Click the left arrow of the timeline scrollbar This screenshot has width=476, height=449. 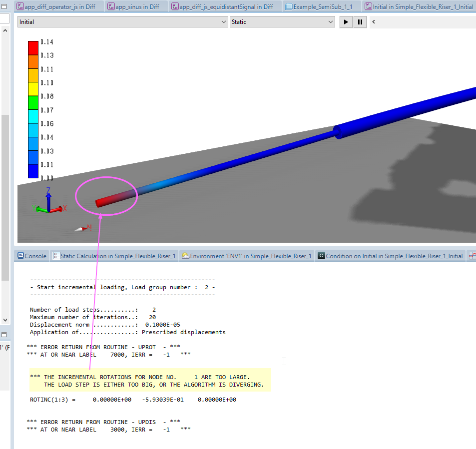pyautogui.click(x=374, y=22)
